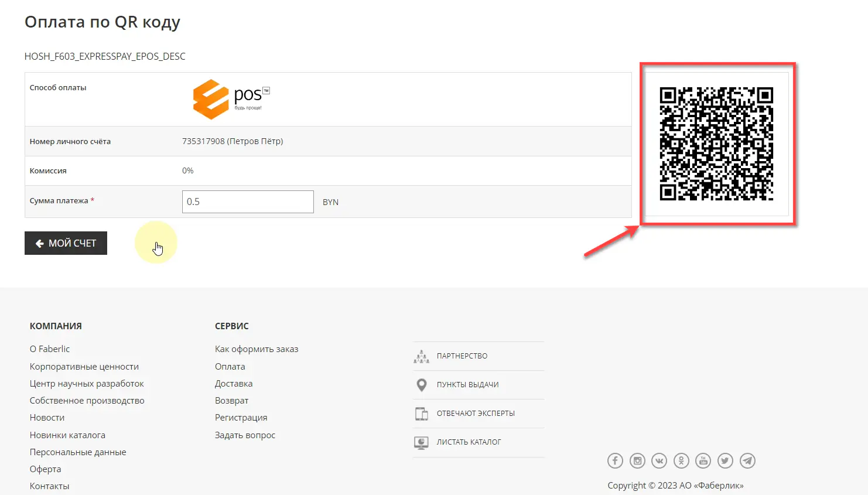
Task: Click the ОТВЕЧАЮТ ЭКСПЕРТЫ device icon
Action: (421, 413)
